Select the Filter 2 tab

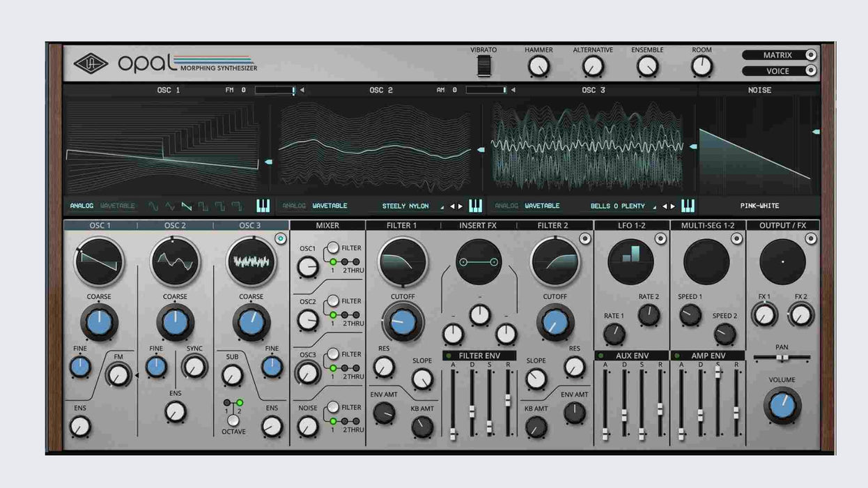(x=554, y=225)
